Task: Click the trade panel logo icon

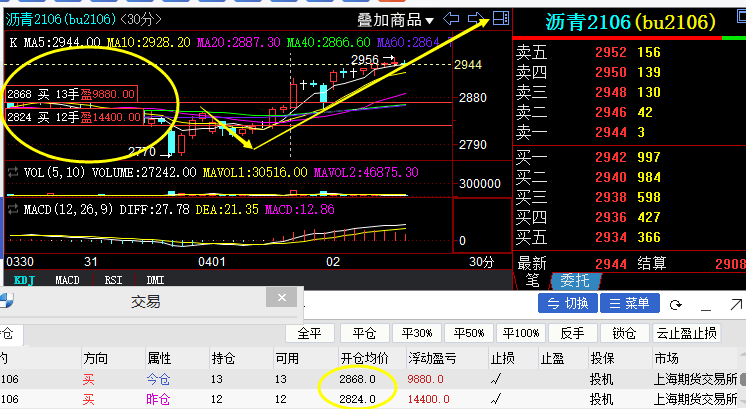Action: pos(6,301)
